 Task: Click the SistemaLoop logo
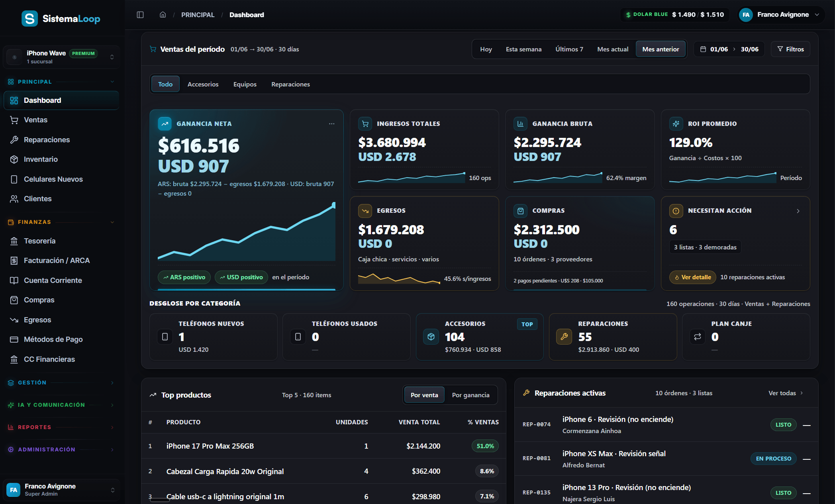(61, 18)
